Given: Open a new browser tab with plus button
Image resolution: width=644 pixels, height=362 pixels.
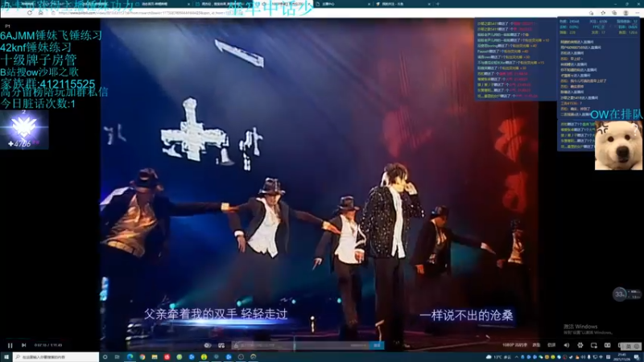Looking at the screenshot, I should click(x=437, y=4).
